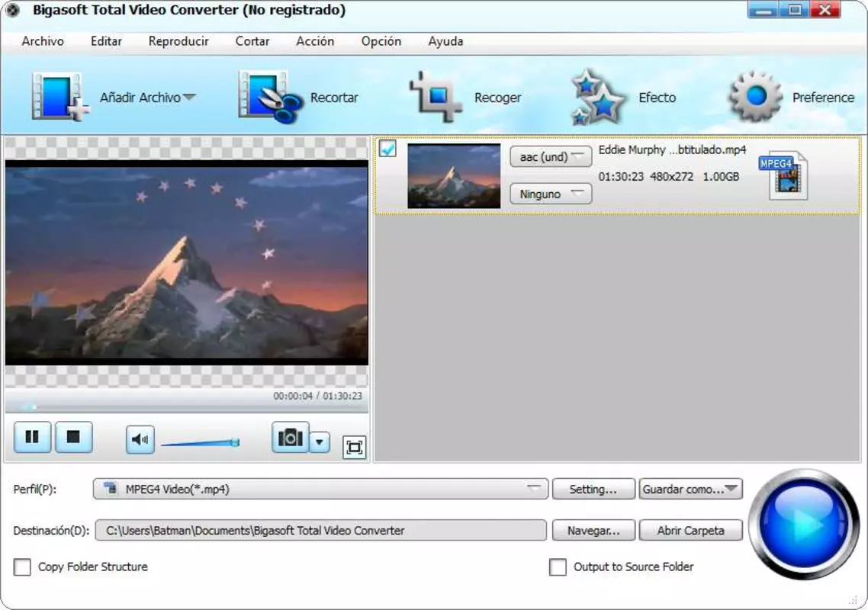This screenshot has height=610, width=868.
Task: Click the 480x272 resolution value
Action: (x=671, y=177)
